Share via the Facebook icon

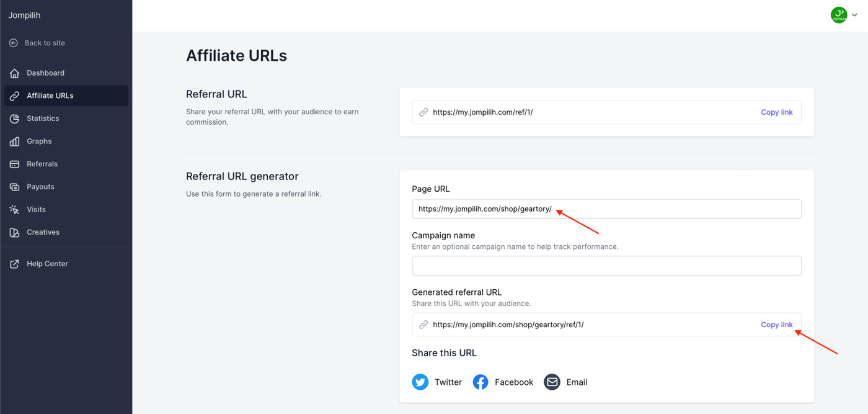[x=480, y=382]
